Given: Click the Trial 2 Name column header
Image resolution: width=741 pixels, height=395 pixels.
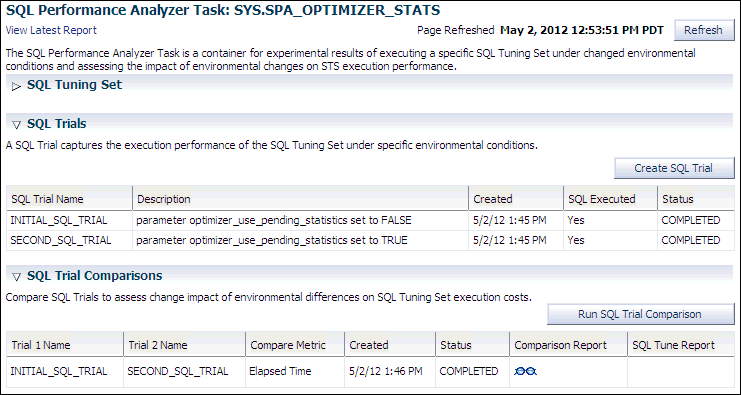Looking at the screenshot, I should point(158,345).
